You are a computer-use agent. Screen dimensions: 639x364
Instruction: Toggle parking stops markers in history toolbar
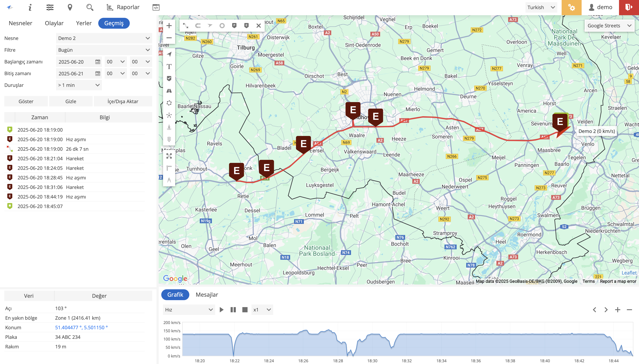[x=234, y=26]
